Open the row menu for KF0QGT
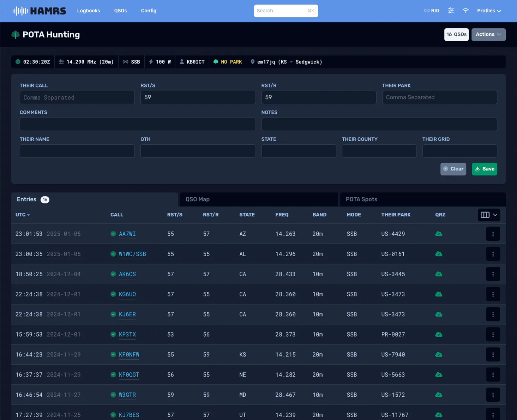Image resolution: width=517 pixels, height=420 pixels. [x=493, y=374]
